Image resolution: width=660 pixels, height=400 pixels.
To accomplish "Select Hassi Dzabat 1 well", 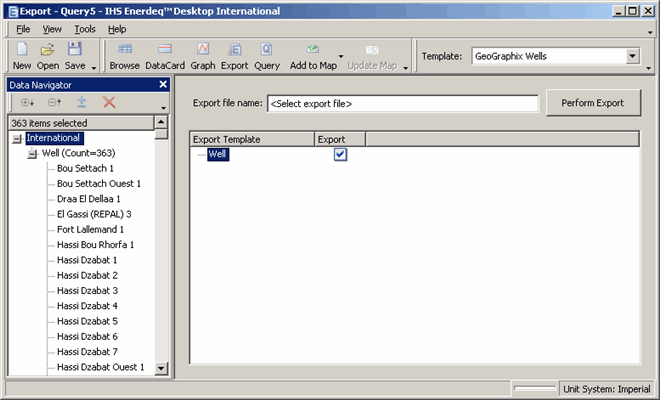I will [87, 260].
